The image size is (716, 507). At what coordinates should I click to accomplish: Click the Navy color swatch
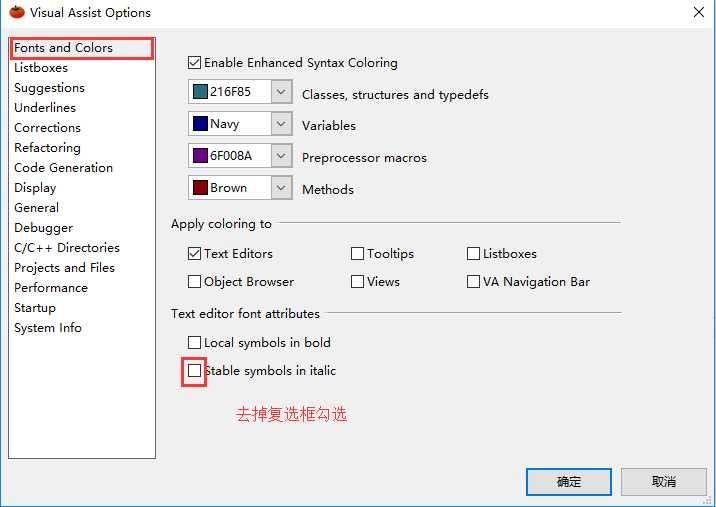coord(200,124)
